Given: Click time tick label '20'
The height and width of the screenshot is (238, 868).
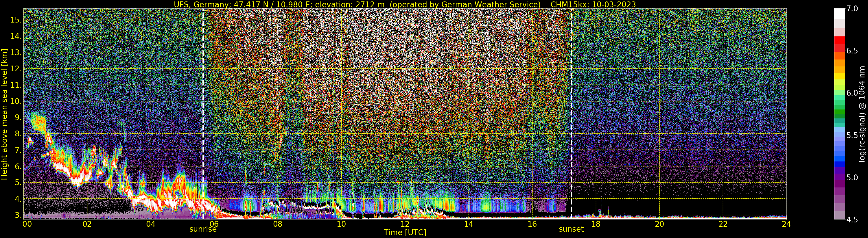Looking at the screenshot, I should [x=659, y=224].
